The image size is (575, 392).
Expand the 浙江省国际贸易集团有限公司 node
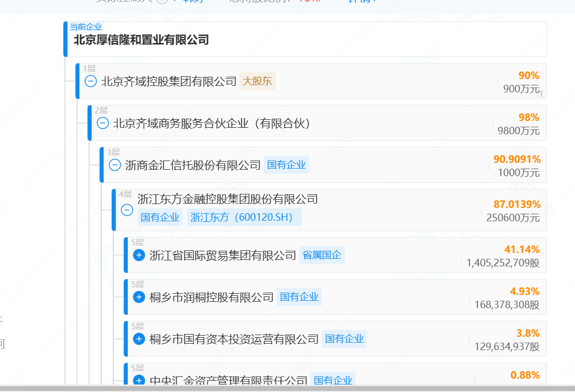click(x=139, y=255)
